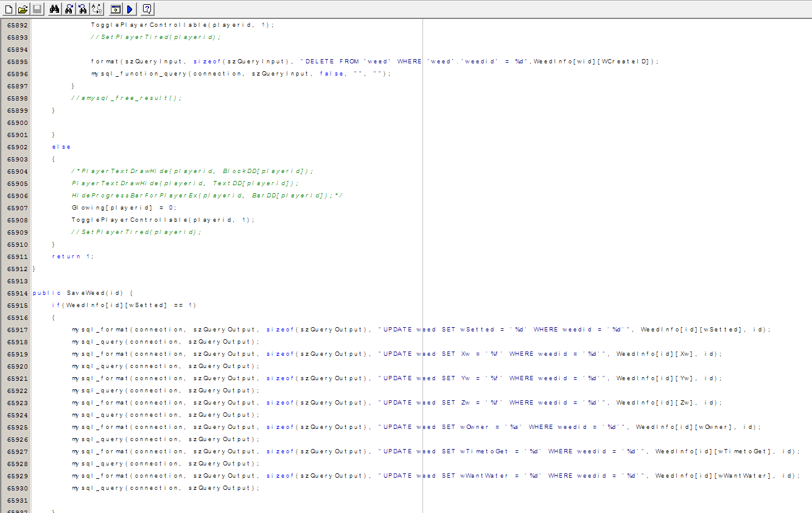
Task: Click the Find Previous binoculars icon
Action: 82,9
